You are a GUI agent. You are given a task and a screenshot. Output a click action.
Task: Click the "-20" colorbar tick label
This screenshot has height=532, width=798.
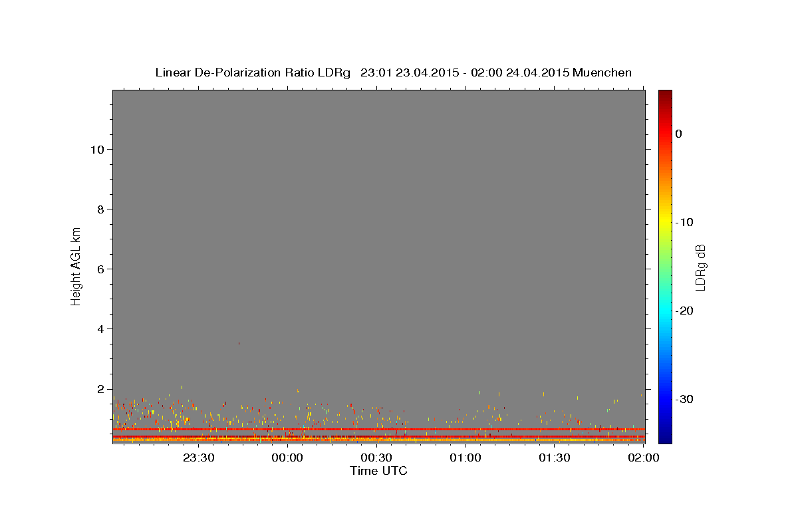click(684, 311)
